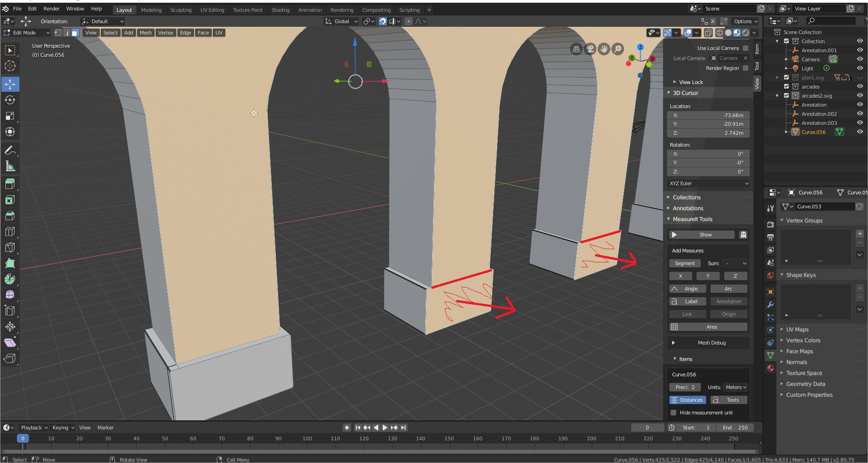This screenshot has height=463, width=868.
Task: Toggle snapping magnet in header
Action: click(383, 21)
